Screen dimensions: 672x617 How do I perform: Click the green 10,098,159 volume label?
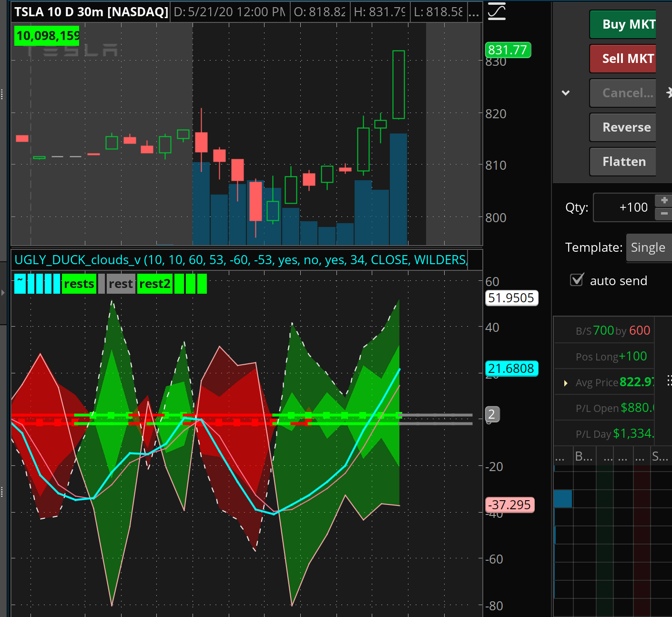point(47,36)
